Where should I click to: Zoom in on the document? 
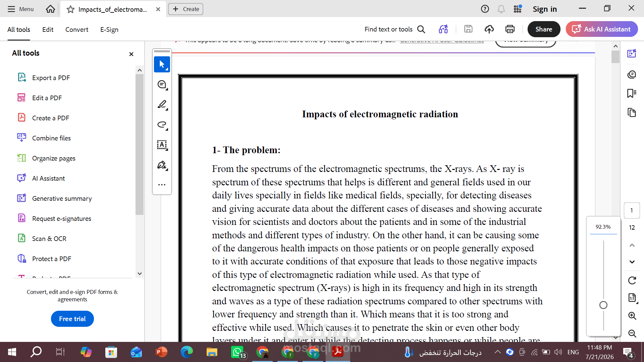(x=632, y=315)
